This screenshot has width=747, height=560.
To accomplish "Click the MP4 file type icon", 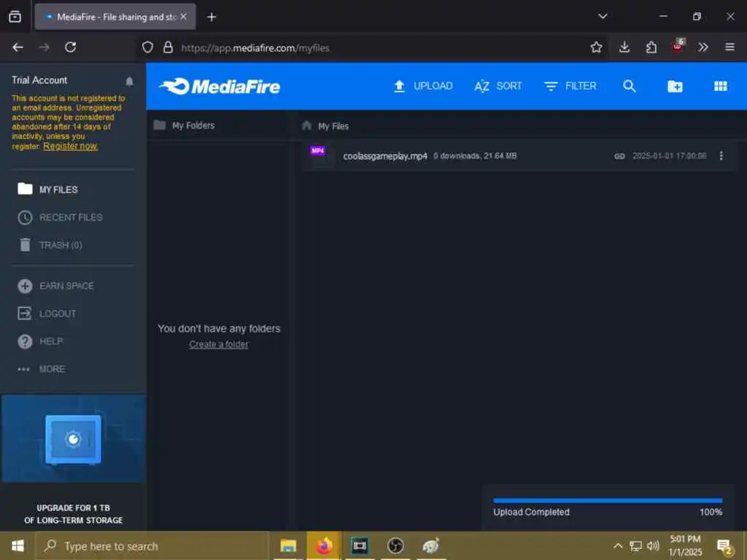I will [318, 151].
